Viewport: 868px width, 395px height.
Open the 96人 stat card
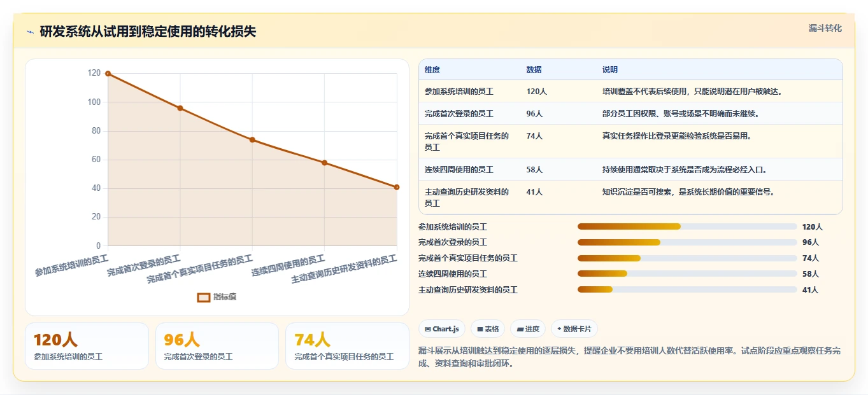(x=217, y=346)
